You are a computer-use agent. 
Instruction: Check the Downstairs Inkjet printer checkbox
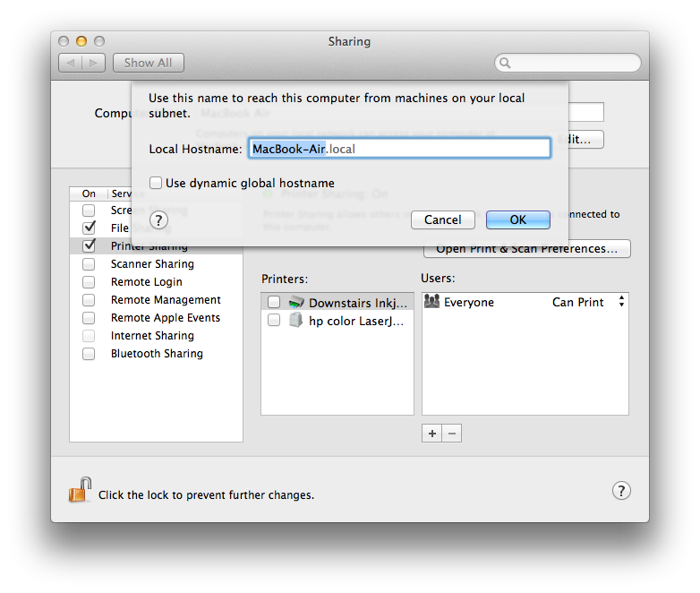pos(274,303)
